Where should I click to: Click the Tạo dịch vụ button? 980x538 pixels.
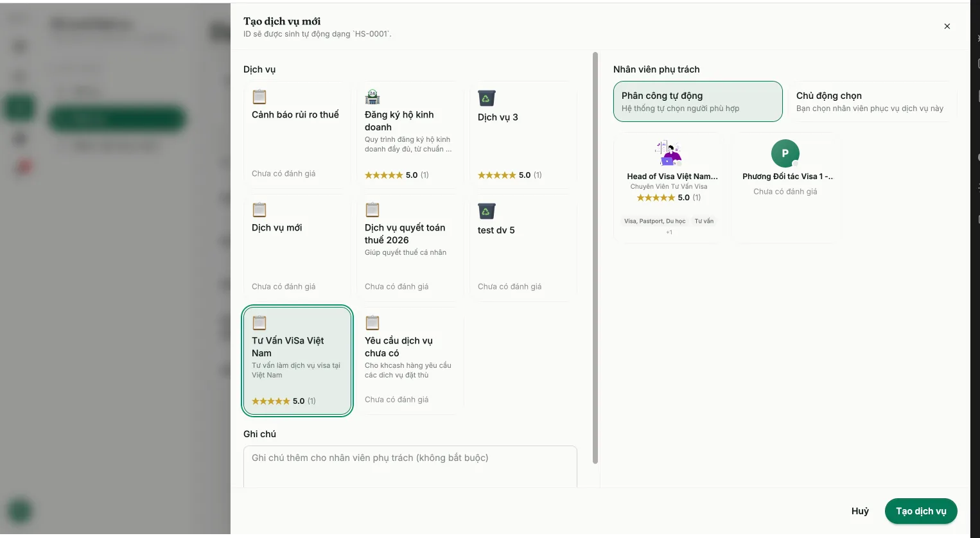pos(921,511)
